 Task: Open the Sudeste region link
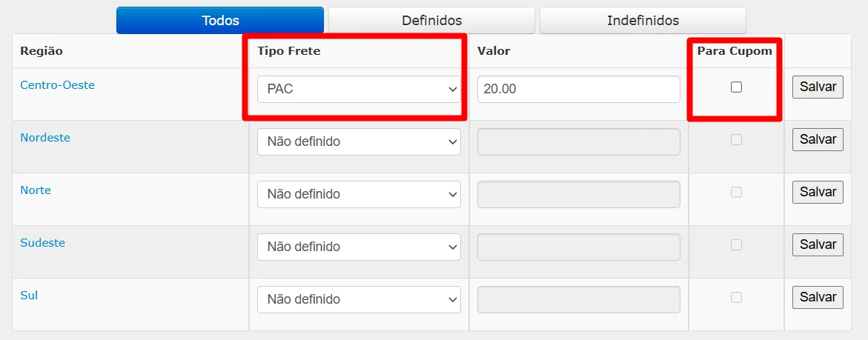click(x=43, y=243)
